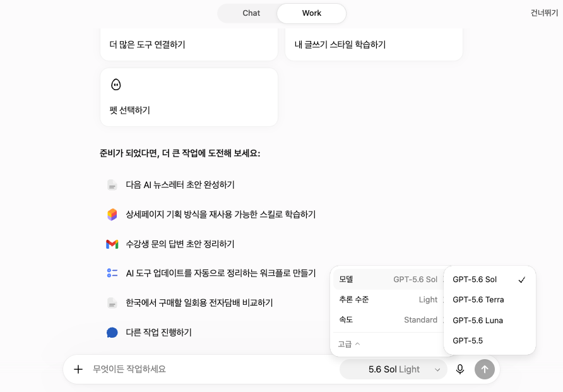Viewport: 563px width, 392px height.
Task: Choose GPT-5.6 Sol model
Action: click(489, 279)
